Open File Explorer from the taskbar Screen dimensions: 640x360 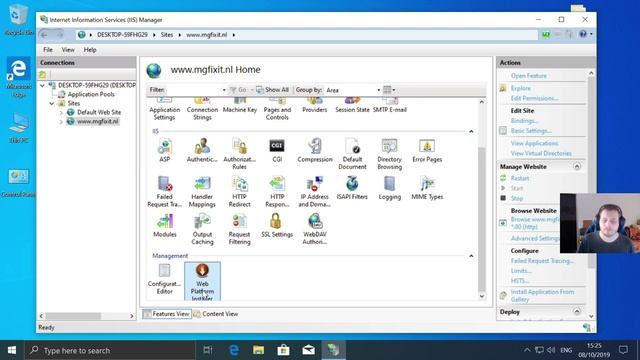(x=258, y=350)
